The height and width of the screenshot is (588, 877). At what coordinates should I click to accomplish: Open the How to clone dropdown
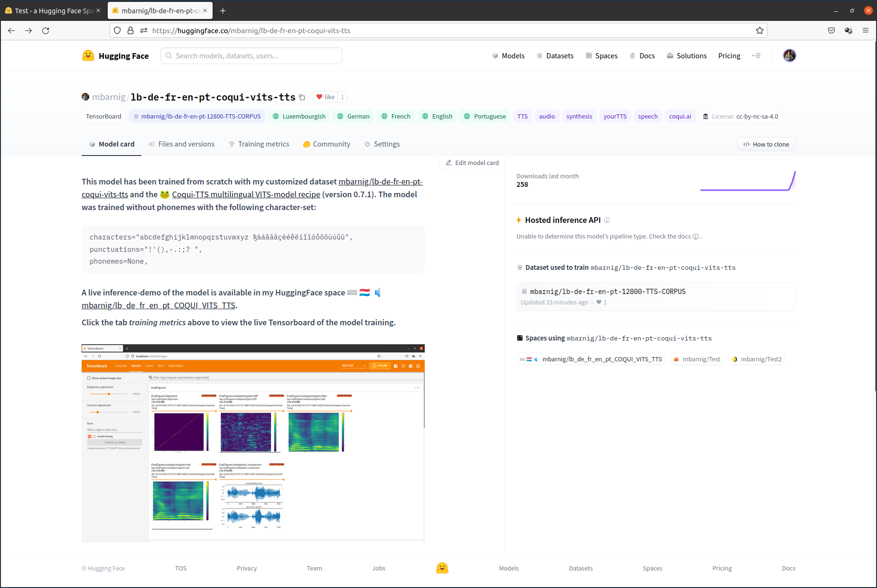point(766,145)
